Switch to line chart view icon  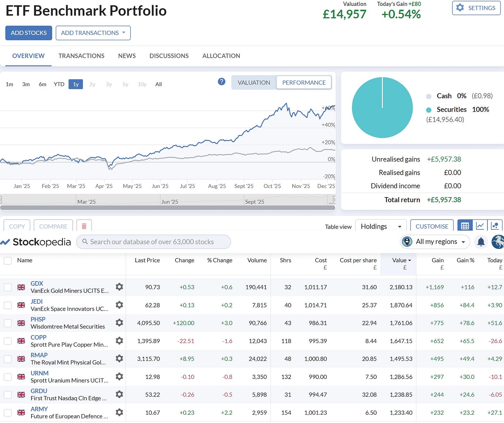[x=480, y=226]
